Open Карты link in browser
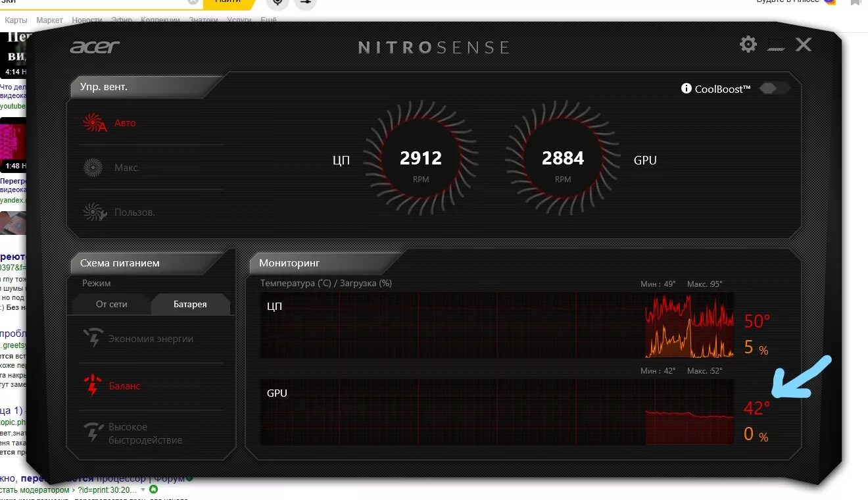Image resolution: width=868 pixels, height=500 pixels. (16, 20)
